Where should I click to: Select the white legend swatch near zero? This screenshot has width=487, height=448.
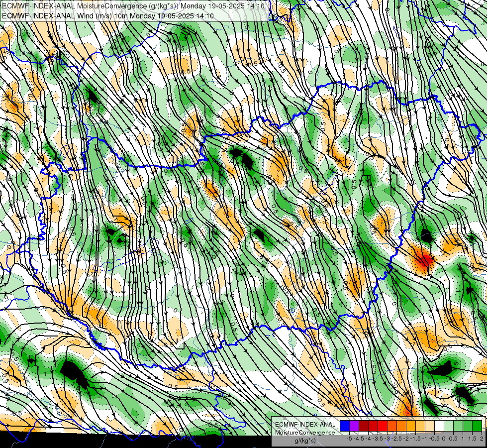tap(439, 426)
